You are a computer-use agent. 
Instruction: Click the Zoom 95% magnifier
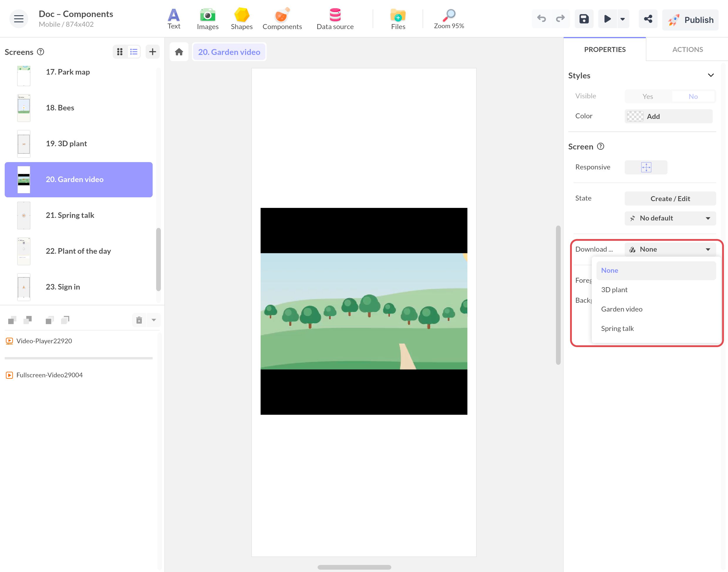point(449,19)
